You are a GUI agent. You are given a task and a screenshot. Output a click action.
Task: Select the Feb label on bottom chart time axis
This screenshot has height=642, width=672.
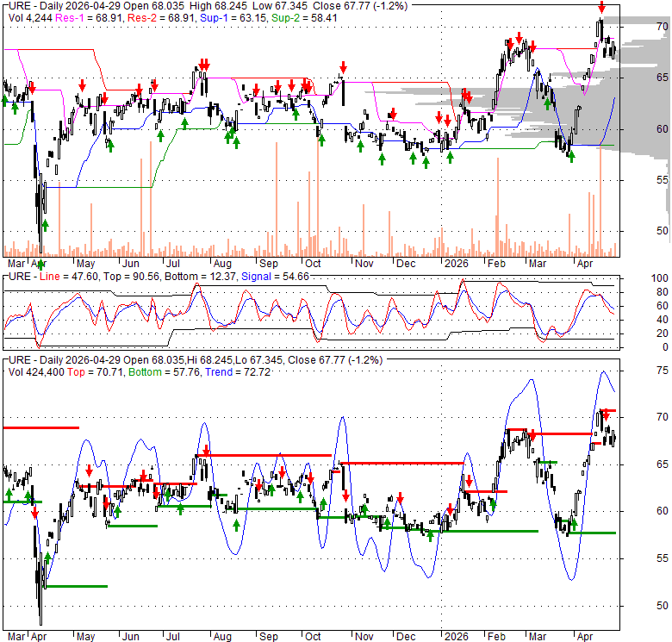click(496, 637)
